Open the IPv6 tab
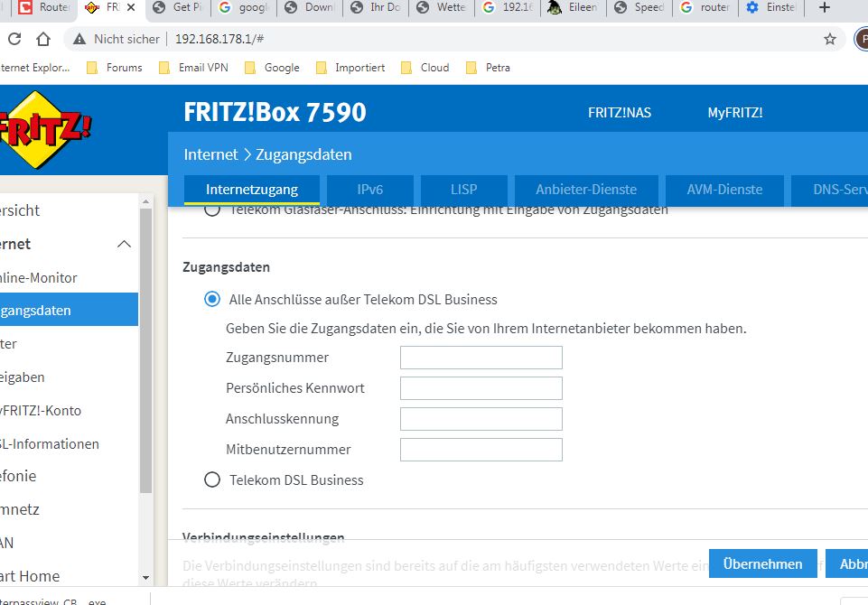The height and width of the screenshot is (605, 868). click(x=369, y=190)
